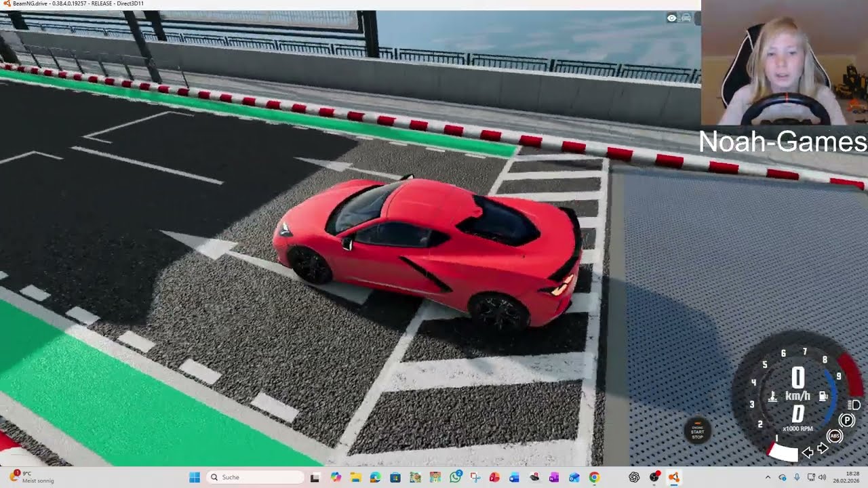Open WhatsApp from the taskbar
Image resolution: width=868 pixels, height=488 pixels.
coord(455,477)
